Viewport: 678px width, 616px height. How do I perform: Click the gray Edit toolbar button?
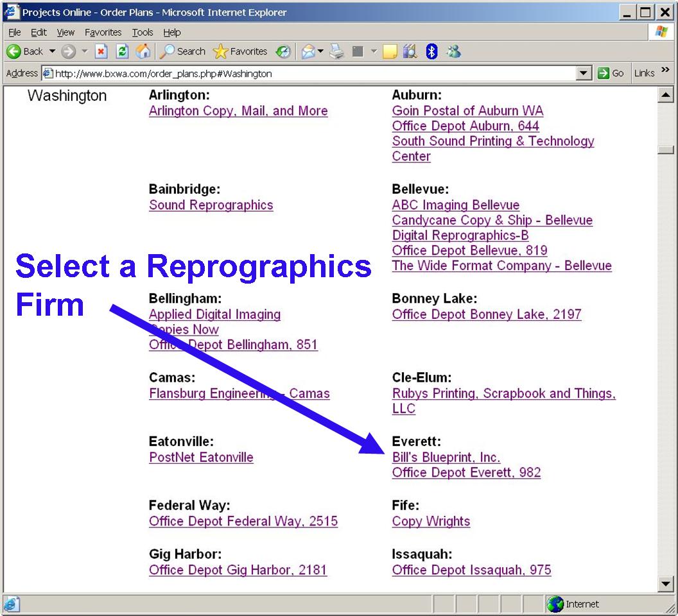pyautogui.click(x=358, y=52)
